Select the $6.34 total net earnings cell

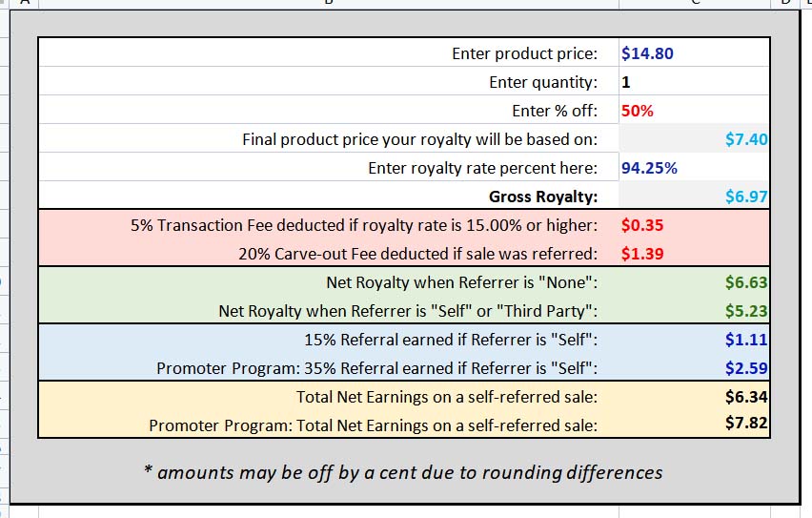click(x=694, y=396)
